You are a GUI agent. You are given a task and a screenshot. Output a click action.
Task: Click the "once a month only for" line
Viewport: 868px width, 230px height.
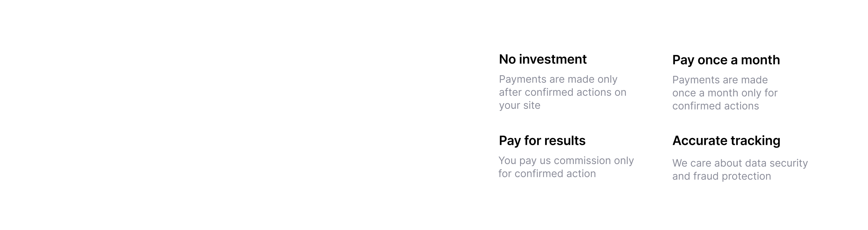click(x=725, y=93)
